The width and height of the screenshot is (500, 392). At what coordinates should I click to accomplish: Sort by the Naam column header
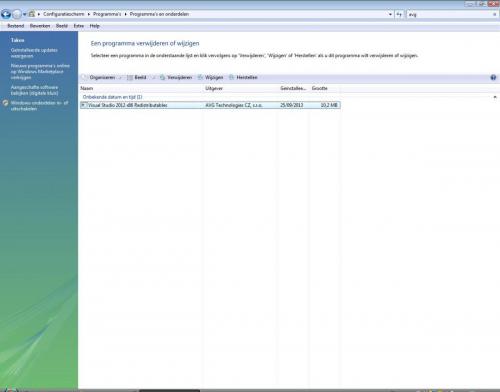pyautogui.click(x=141, y=88)
